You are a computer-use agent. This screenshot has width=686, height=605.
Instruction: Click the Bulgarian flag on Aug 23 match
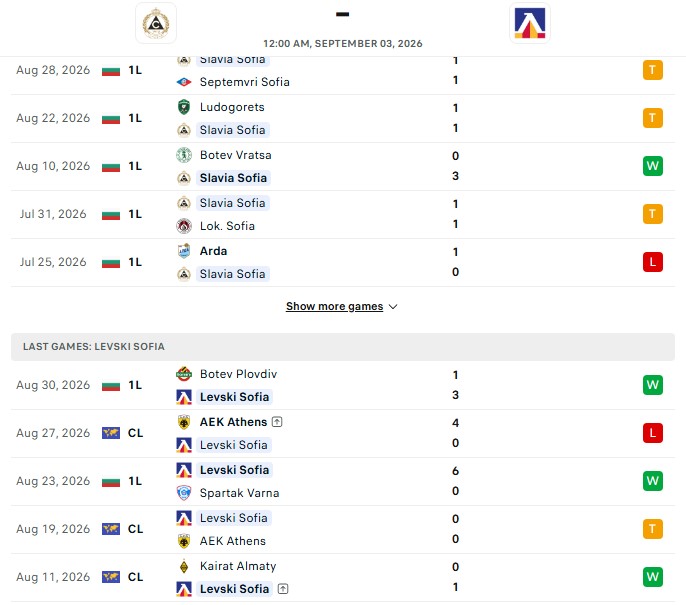click(x=111, y=482)
